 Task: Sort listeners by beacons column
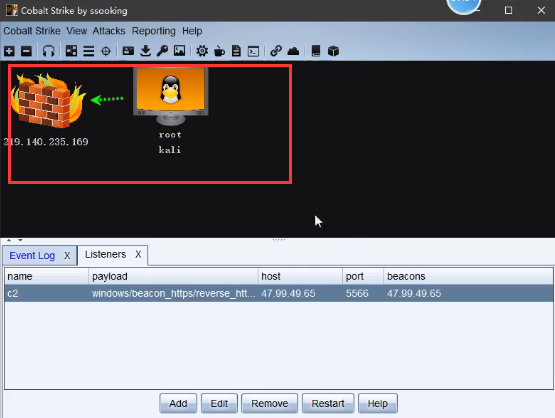468,276
